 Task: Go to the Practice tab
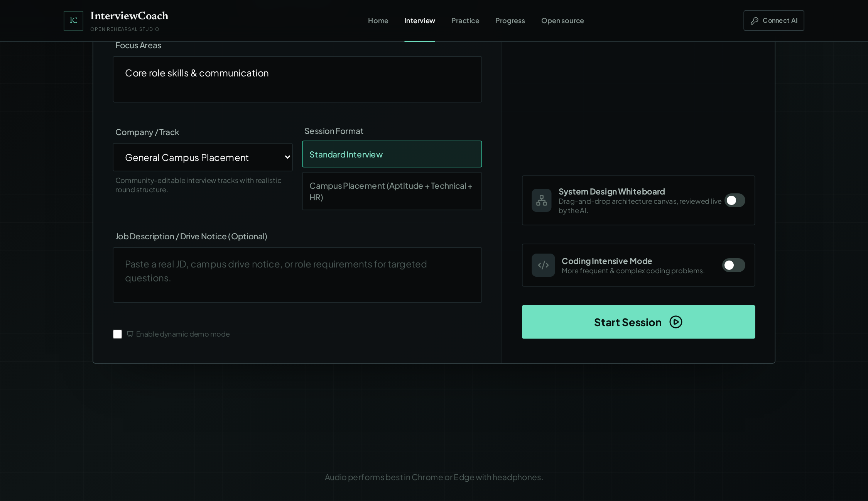tap(465, 20)
